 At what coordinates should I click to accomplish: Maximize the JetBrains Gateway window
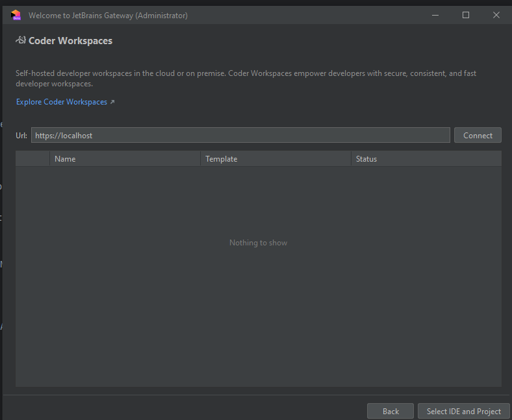(466, 15)
